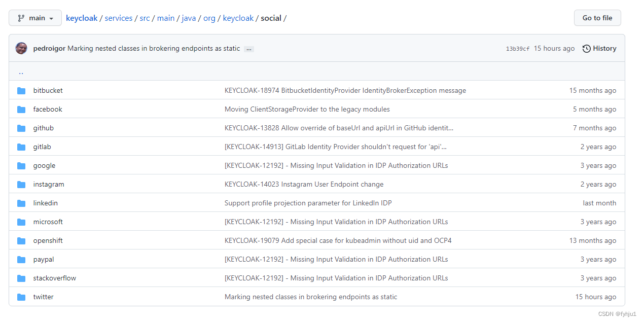The image size is (644, 322).
Task: Open the openshift folder icon
Action: tap(21, 240)
